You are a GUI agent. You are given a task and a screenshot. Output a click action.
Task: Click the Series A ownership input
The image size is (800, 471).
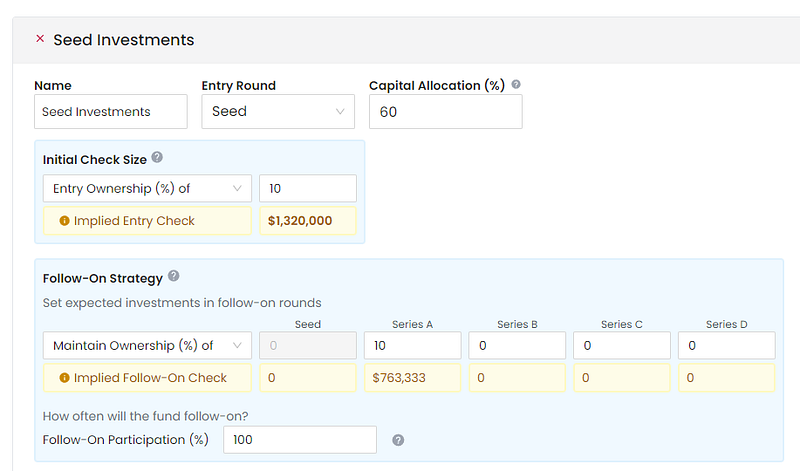pyautogui.click(x=412, y=345)
